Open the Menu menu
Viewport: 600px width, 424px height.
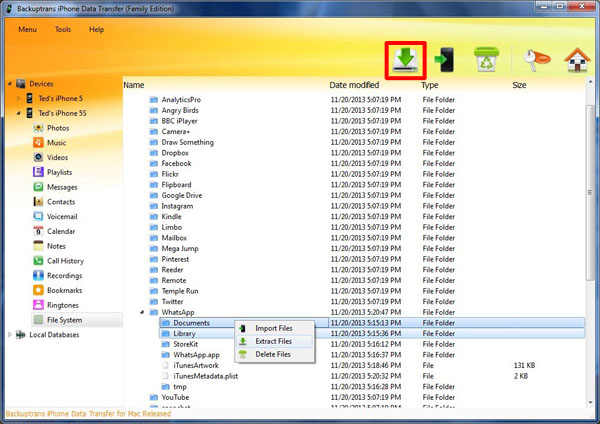click(x=28, y=29)
